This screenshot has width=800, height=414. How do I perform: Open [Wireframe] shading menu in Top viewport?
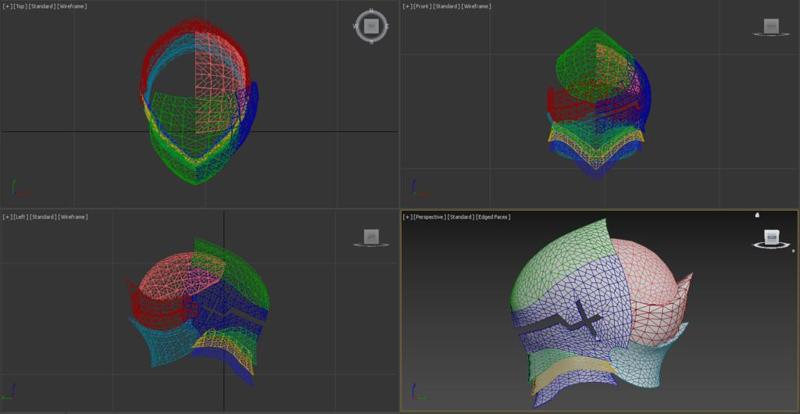tap(72, 6)
